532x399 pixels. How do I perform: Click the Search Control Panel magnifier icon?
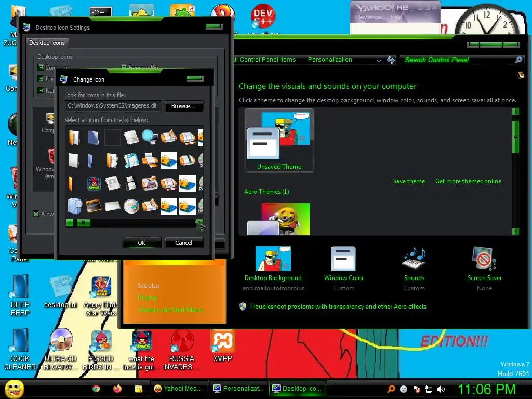pos(519,60)
